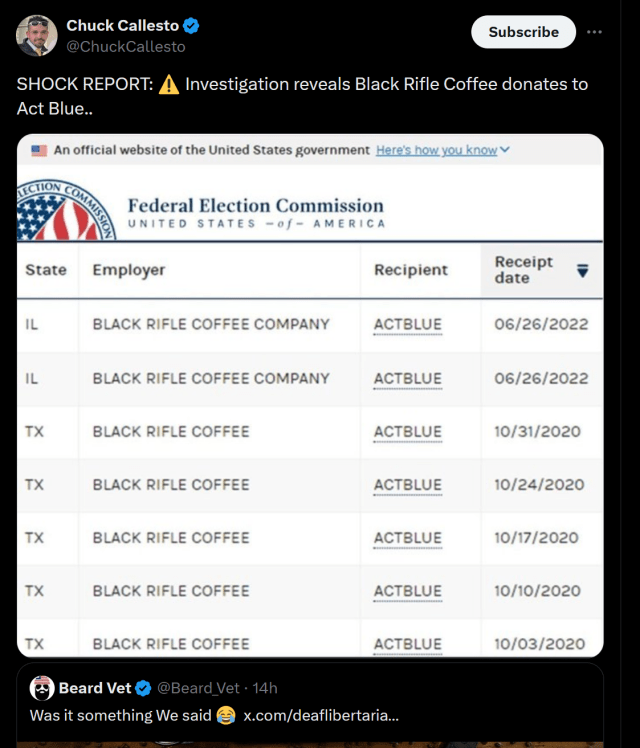Click the US flag icon in banner
Screen dimensions: 640x748
tap(39, 151)
